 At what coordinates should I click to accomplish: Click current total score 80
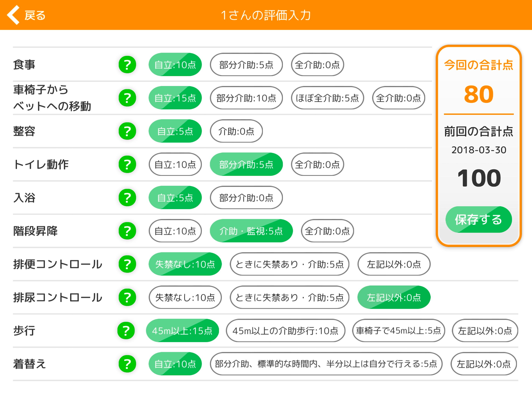[479, 94]
